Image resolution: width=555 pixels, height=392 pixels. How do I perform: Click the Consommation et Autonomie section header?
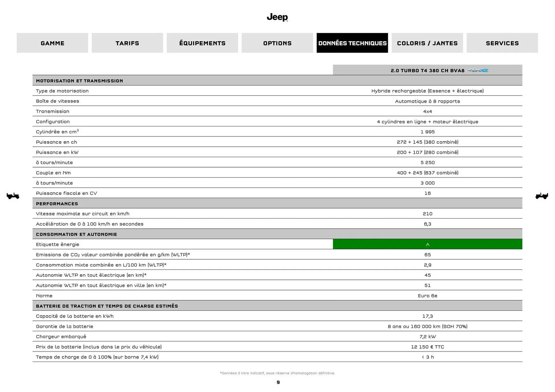[x=76, y=234]
